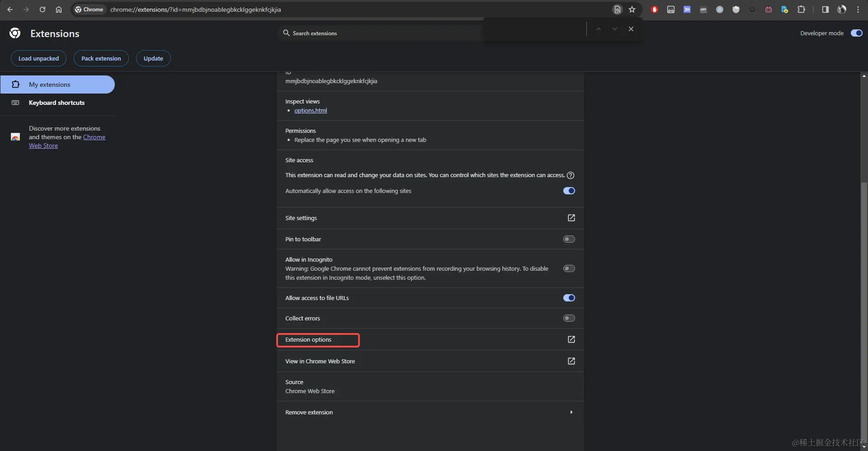Bookmark this page with the star icon
The width and height of the screenshot is (868, 451).
[x=632, y=9]
